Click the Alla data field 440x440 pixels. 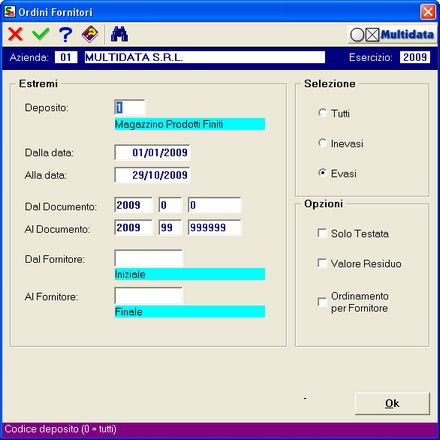coord(152,175)
